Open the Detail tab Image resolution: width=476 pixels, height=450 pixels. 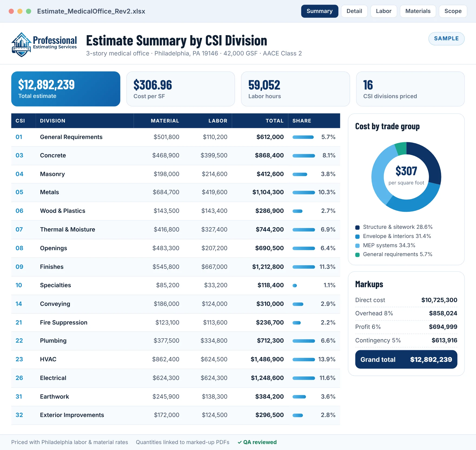click(x=354, y=11)
